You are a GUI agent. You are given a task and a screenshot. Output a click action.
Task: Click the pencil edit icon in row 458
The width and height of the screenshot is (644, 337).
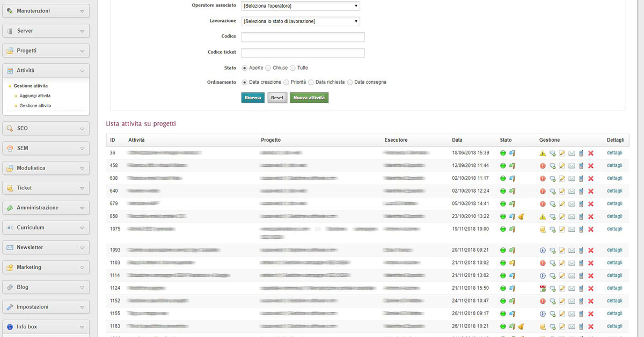562,166
